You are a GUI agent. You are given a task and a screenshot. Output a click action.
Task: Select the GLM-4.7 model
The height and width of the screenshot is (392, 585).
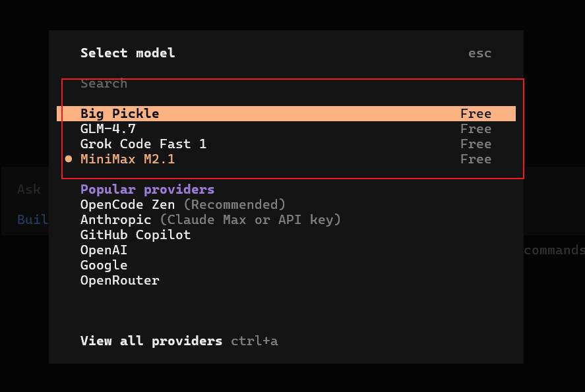108,129
